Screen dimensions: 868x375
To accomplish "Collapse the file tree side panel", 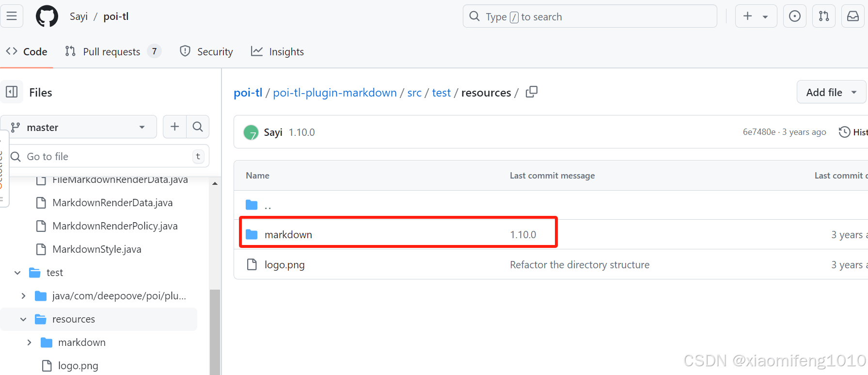I will coord(12,92).
